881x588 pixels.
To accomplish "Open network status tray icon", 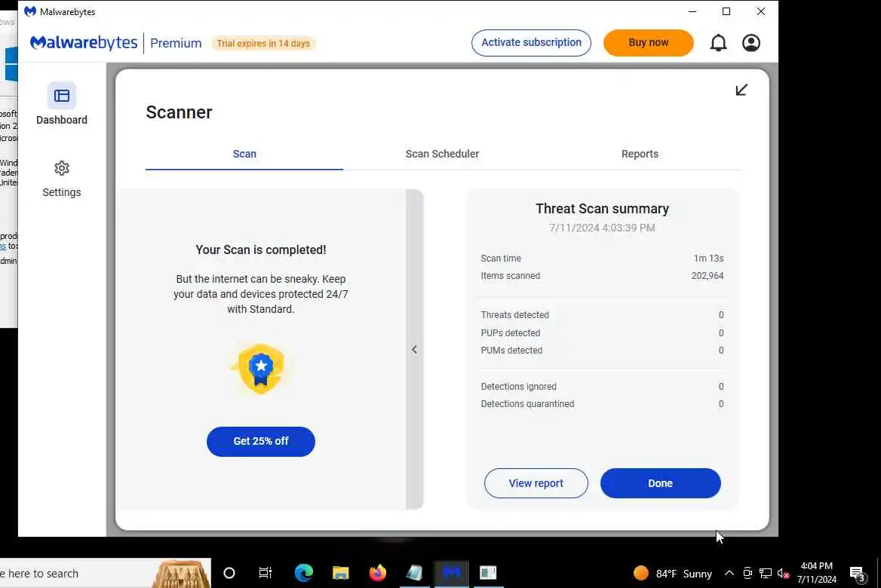I will 766,574.
